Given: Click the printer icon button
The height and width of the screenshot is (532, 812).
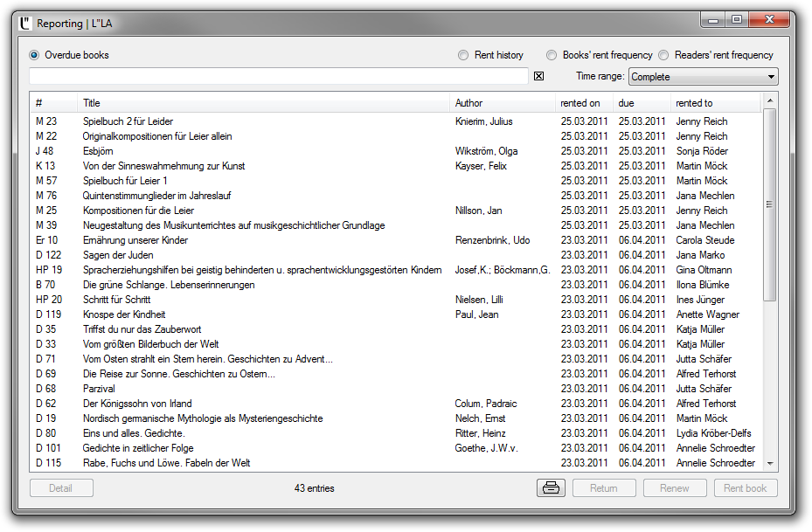Looking at the screenshot, I should pos(551,488).
